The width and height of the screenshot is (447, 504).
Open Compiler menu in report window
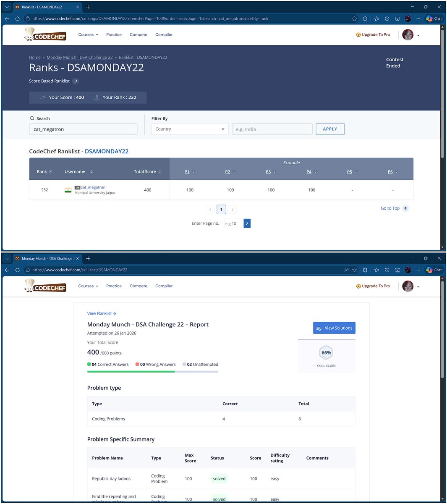coord(164,286)
